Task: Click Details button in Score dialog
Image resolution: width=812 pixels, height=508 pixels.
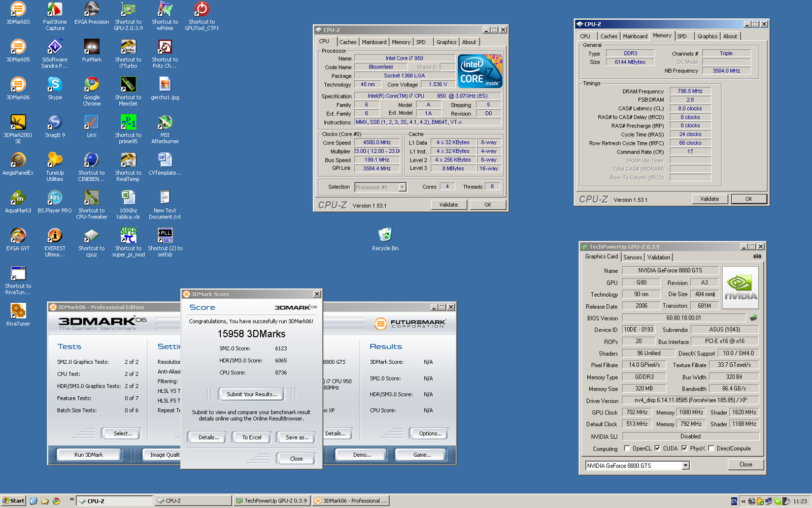Action: tap(209, 437)
